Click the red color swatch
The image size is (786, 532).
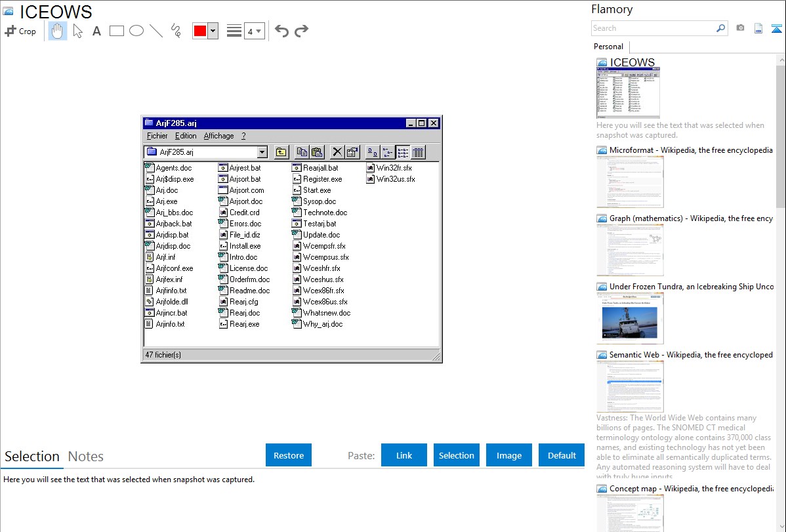[200, 31]
